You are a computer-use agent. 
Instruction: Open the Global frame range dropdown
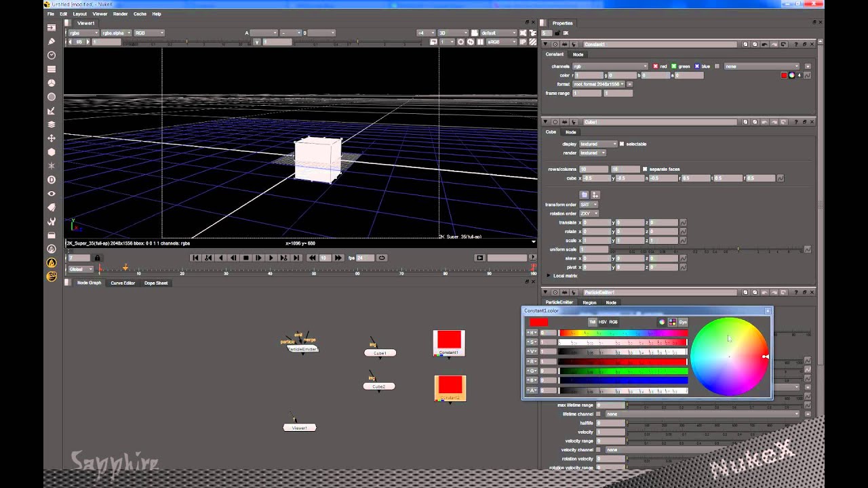(80, 269)
